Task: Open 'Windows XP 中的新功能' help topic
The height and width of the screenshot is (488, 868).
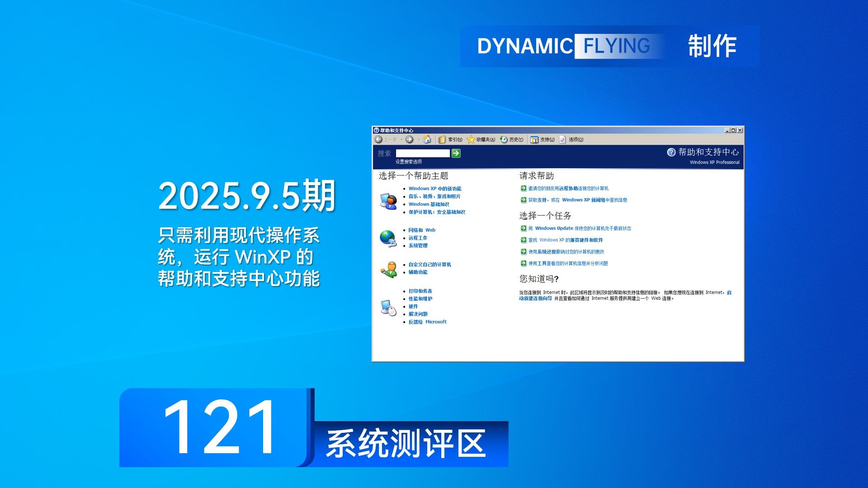Action: tap(435, 189)
